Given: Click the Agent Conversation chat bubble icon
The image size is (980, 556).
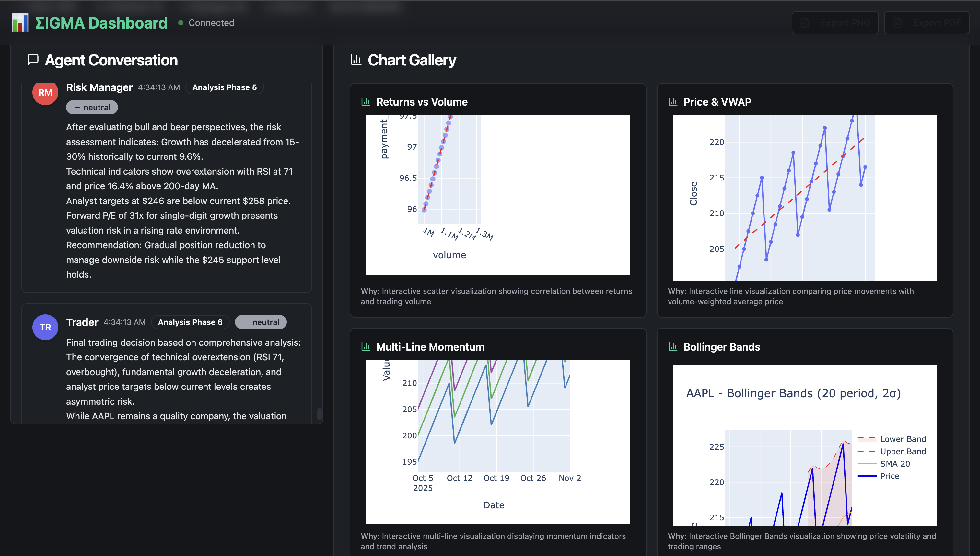Looking at the screenshot, I should click(x=33, y=60).
